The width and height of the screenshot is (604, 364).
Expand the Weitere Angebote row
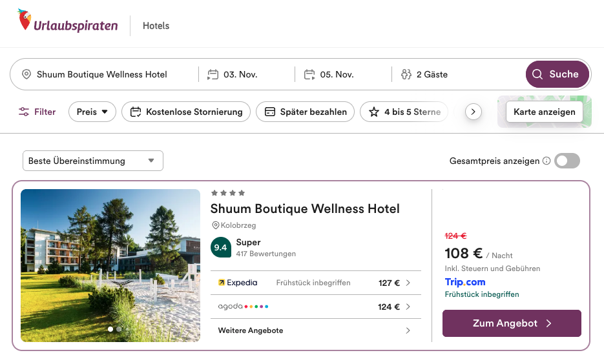pyautogui.click(x=315, y=330)
